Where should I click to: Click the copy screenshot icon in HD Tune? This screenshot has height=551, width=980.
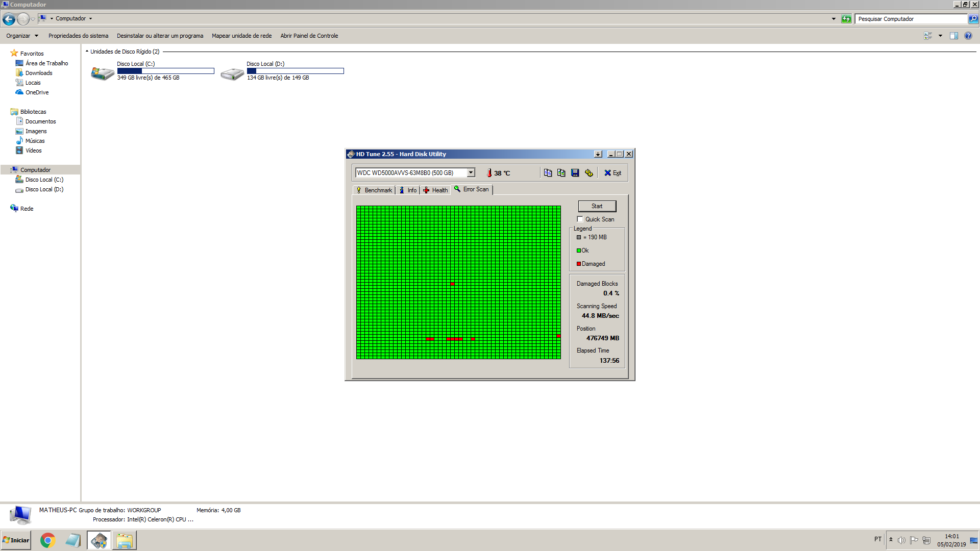coord(561,173)
